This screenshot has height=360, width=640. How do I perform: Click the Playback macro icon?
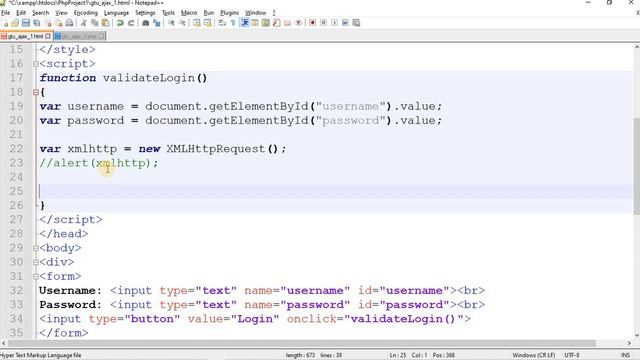pyautogui.click(x=334, y=23)
